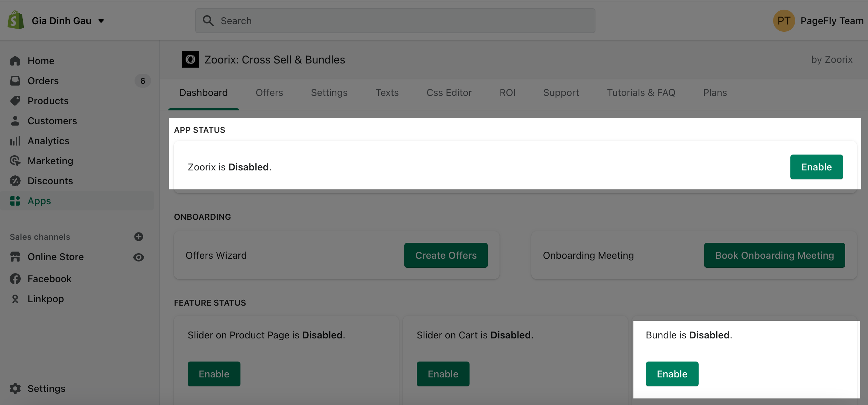Click the PageFly Team account name
This screenshot has width=868, height=405.
tap(832, 21)
